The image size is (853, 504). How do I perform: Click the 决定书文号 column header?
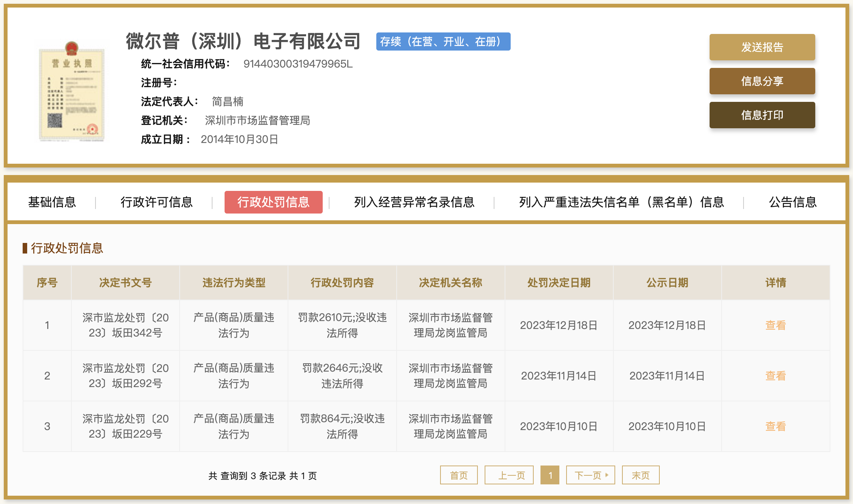pyautogui.click(x=125, y=283)
